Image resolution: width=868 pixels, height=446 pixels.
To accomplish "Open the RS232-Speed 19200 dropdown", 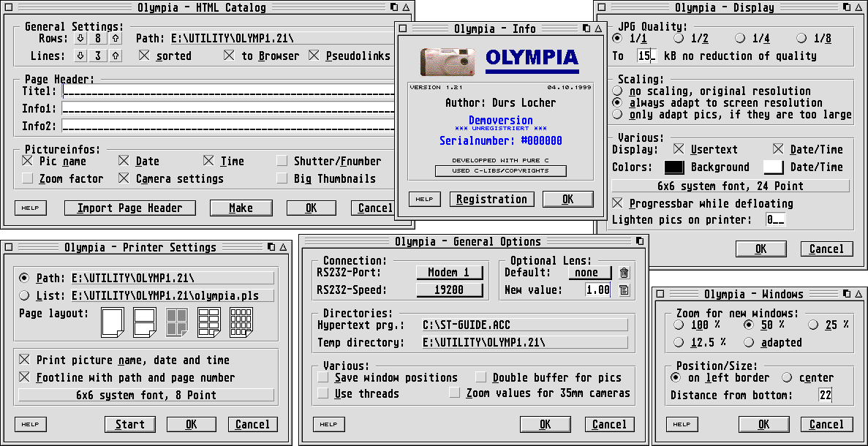I will click(x=450, y=290).
